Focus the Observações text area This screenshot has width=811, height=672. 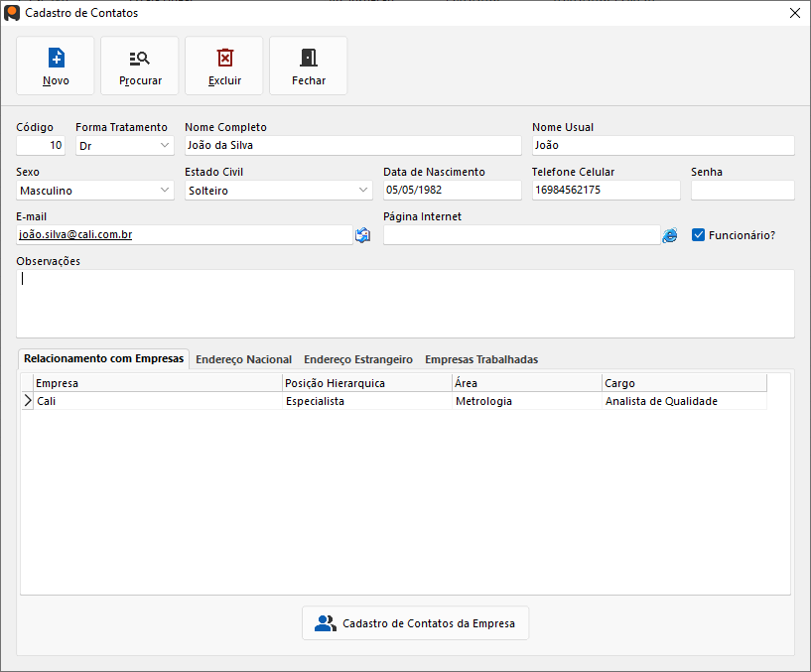tap(405, 304)
